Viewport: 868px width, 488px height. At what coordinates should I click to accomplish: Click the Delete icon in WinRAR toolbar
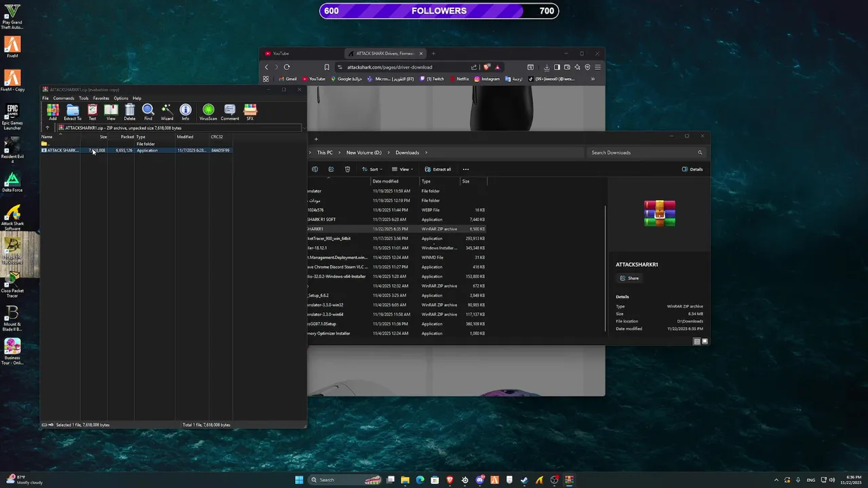(130, 112)
